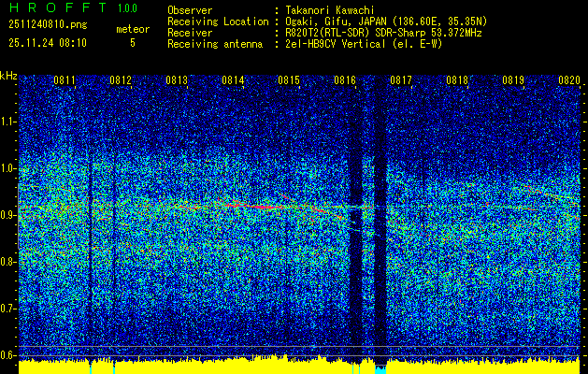Click the 0819 time marker
This screenshot has width=588, height=374.
click(513, 79)
